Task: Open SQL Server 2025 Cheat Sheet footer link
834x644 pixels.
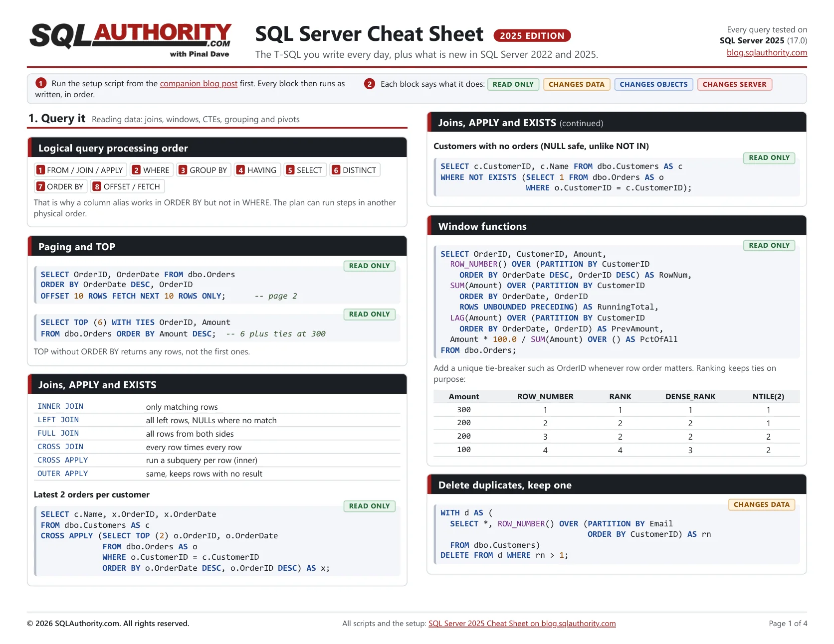Action: [522, 624]
